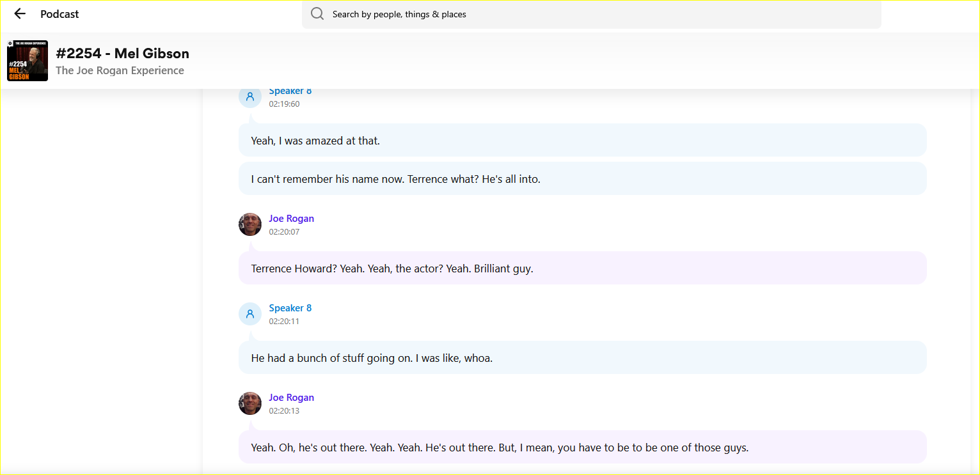Image resolution: width=980 pixels, height=475 pixels.
Task: Select the 'I can't remember his name now' bubble
Action: pyautogui.click(x=582, y=178)
